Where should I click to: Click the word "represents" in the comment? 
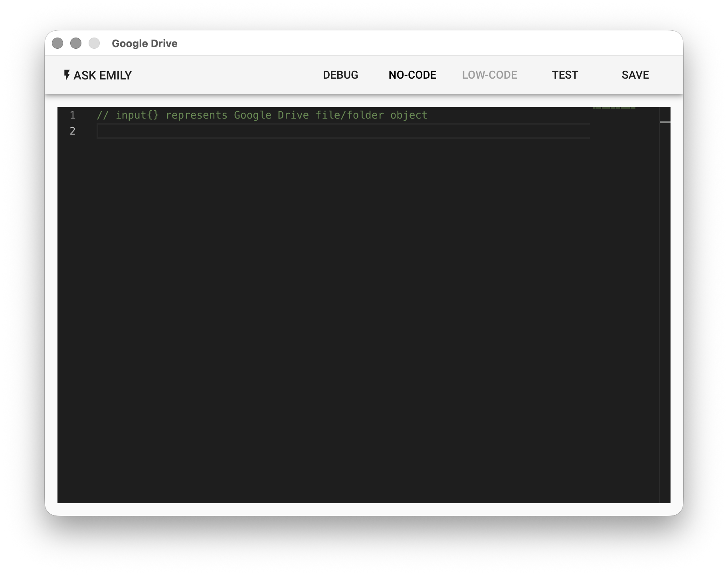click(196, 115)
